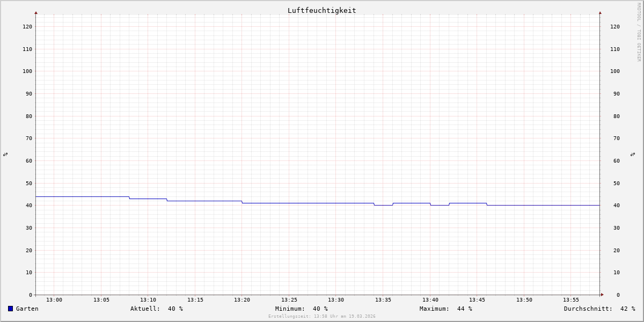The height and width of the screenshot is (322, 644).
Task: Click the 'Maximum: 44 %' value
Action: [446, 309]
